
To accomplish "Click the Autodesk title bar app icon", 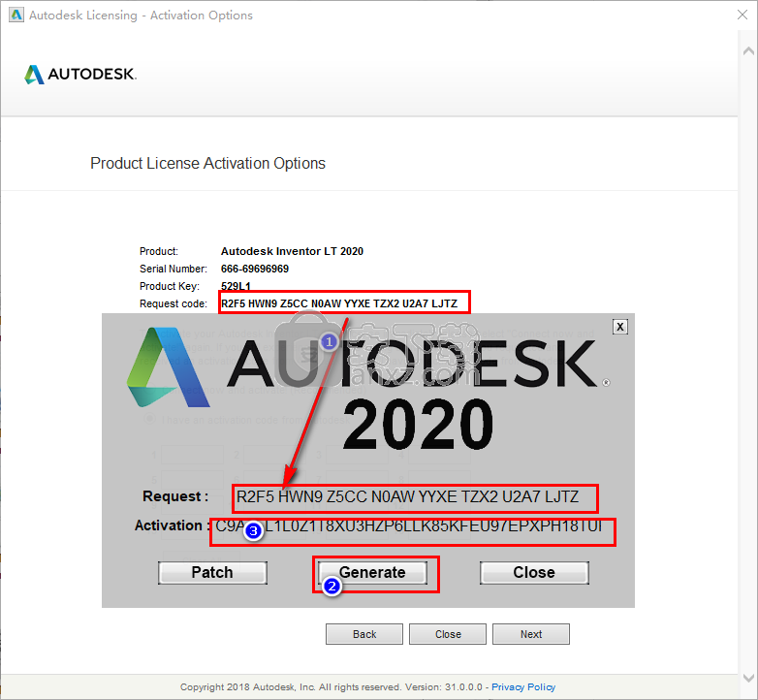I will click(16, 15).
